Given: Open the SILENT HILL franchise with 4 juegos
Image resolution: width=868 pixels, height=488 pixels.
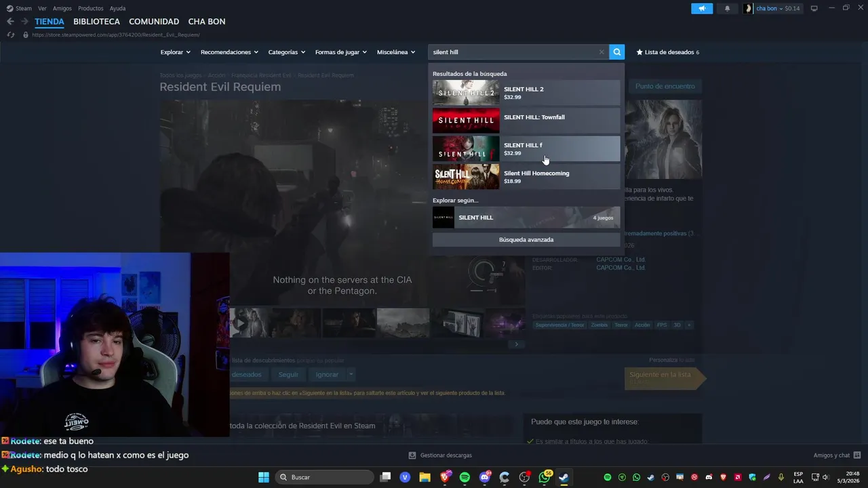Looking at the screenshot, I should coord(526,218).
